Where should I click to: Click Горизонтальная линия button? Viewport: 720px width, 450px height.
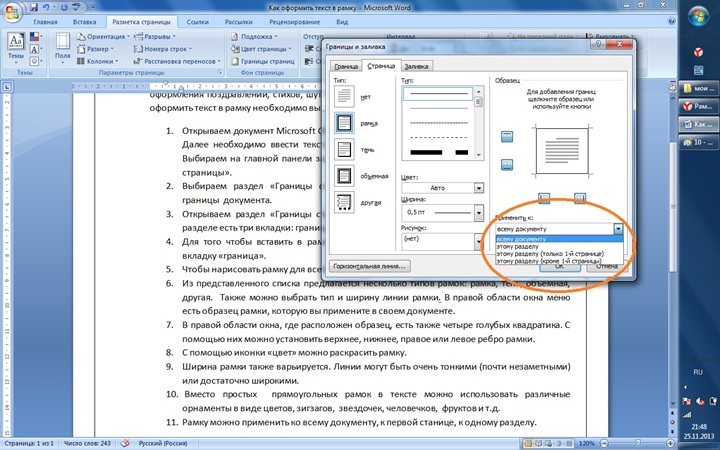pyautogui.click(x=370, y=266)
